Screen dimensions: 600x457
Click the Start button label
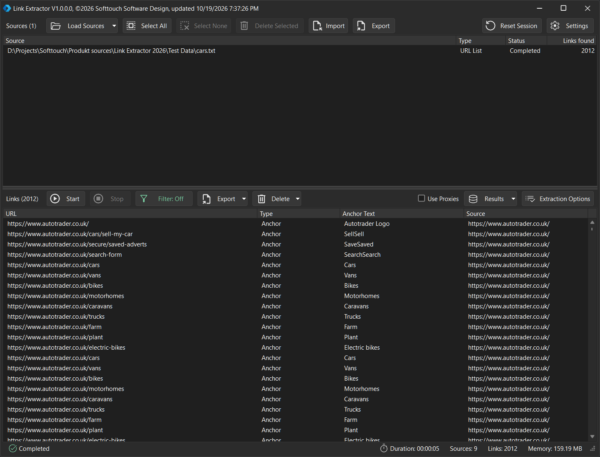pos(73,199)
